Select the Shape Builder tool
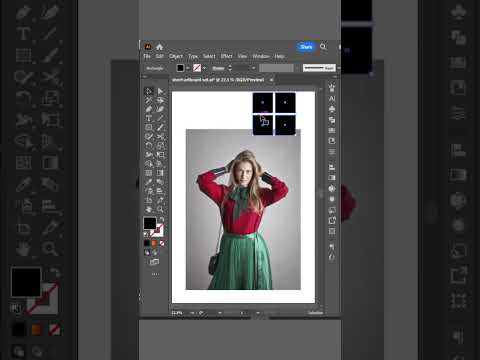 tap(149, 164)
